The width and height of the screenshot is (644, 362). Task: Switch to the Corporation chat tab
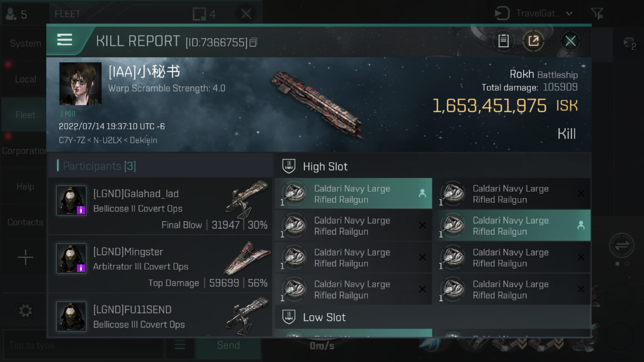[24, 151]
